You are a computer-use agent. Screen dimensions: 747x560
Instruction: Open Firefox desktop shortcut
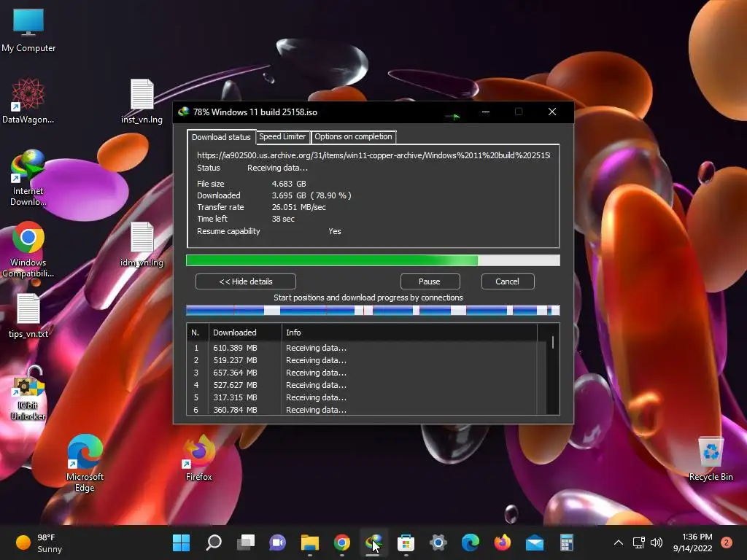198,458
